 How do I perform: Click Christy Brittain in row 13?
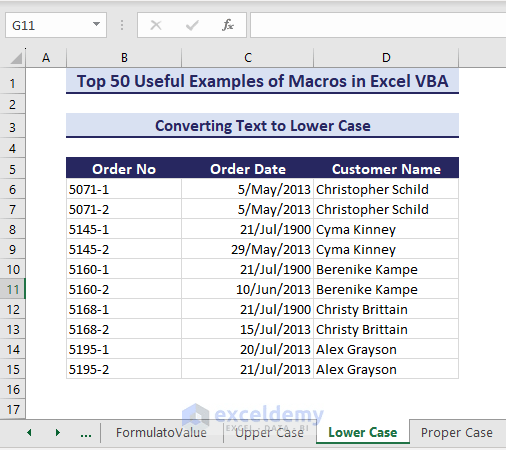pyautogui.click(x=386, y=329)
